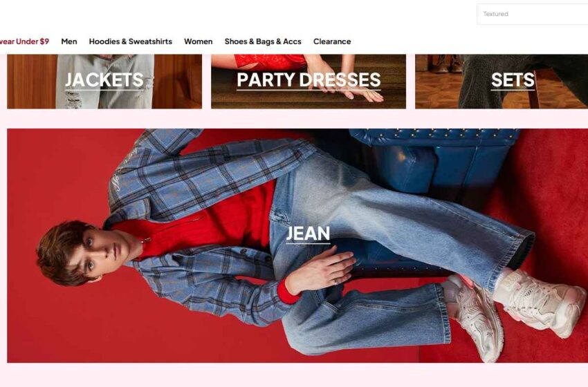The width and height of the screenshot is (588, 387).
Task: Open the ripped jeans Jackets category image
Action: [x=104, y=82]
